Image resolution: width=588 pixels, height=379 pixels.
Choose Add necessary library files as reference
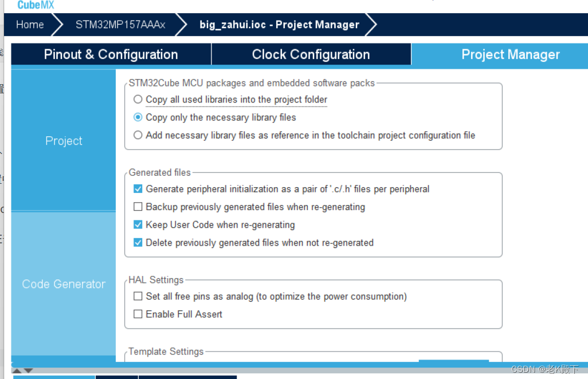pos(138,136)
